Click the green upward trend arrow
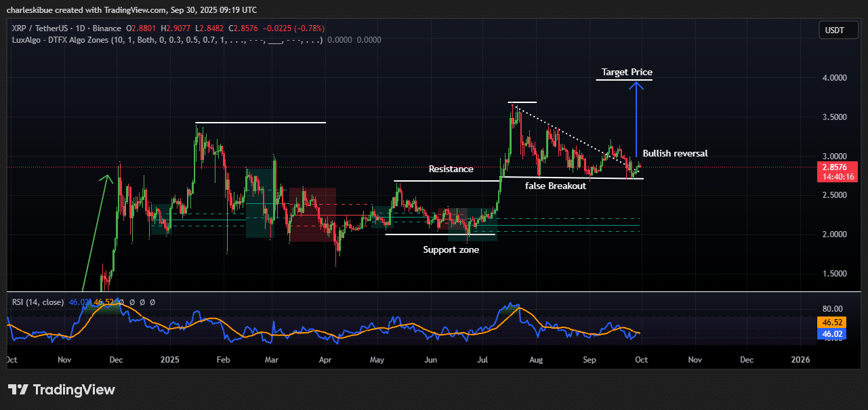Viewport: 868px width, 410px height. 95,230
